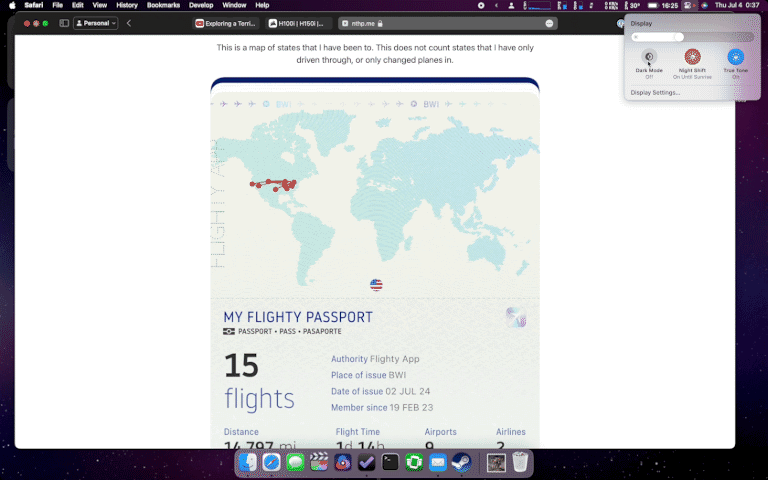Toggle Night Shift button
Image resolution: width=768 pixels, height=480 pixels.
click(x=692, y=57)
